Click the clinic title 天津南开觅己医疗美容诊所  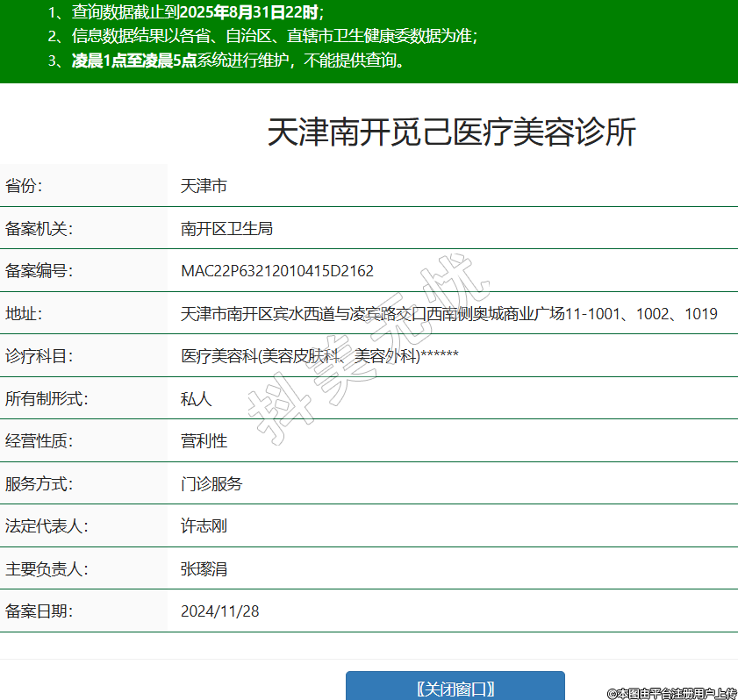click(451, 132)
